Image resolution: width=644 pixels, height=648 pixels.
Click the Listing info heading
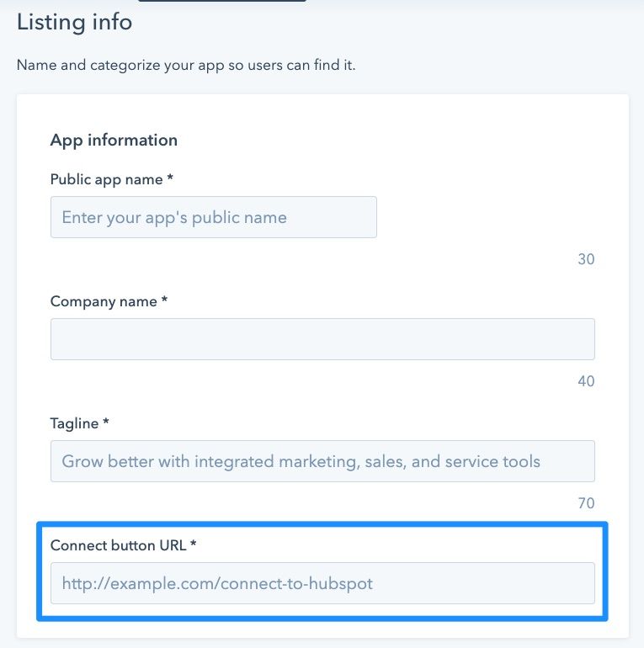(74, 22)
